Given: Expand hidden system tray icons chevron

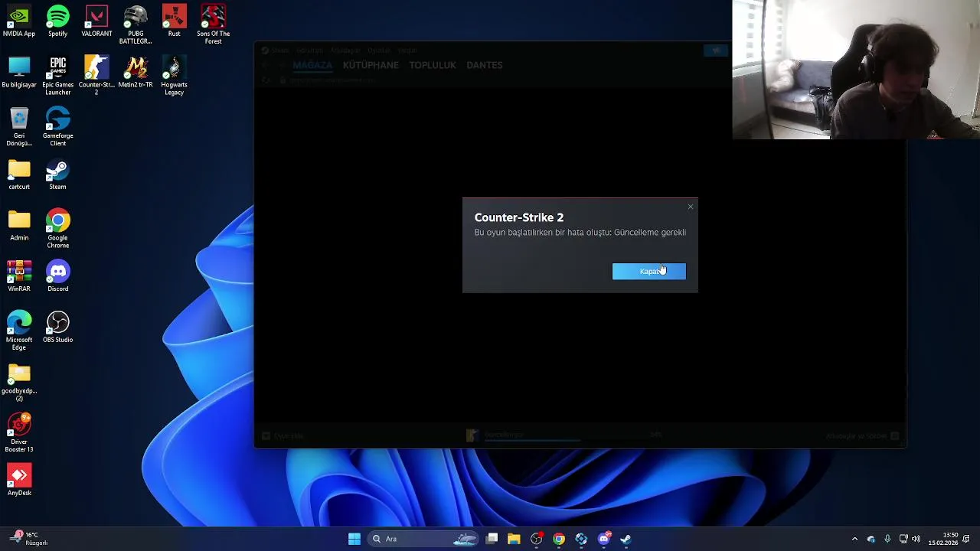Looking at the screenshot, I should (x=854, y=539).
